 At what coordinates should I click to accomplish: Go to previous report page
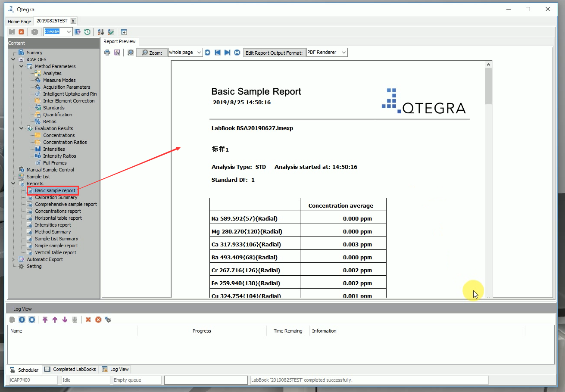(x=218, y=53)
